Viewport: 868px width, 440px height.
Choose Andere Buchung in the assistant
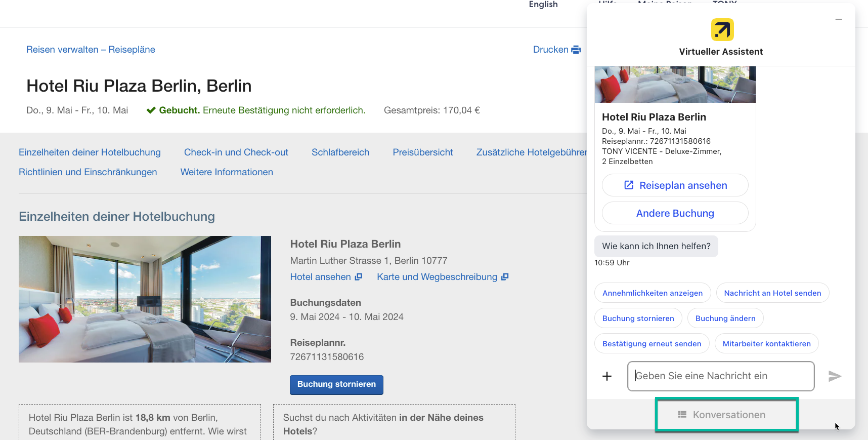tap(675, 213)
